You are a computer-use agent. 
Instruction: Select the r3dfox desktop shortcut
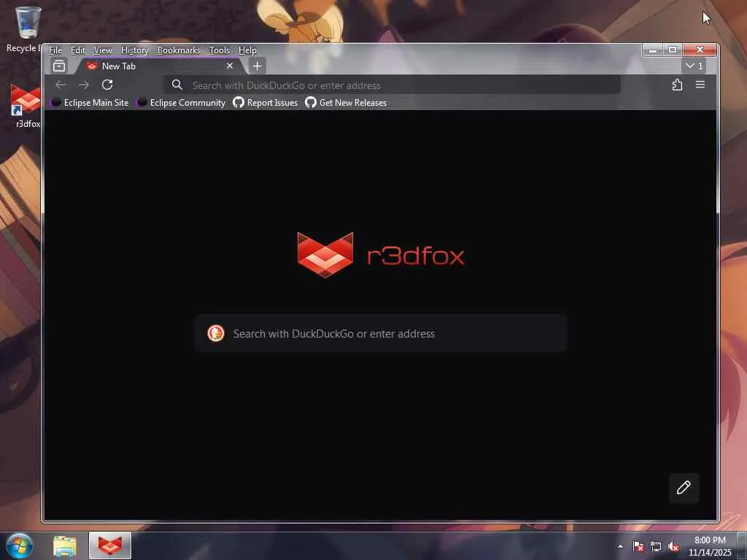coord(26,106)
